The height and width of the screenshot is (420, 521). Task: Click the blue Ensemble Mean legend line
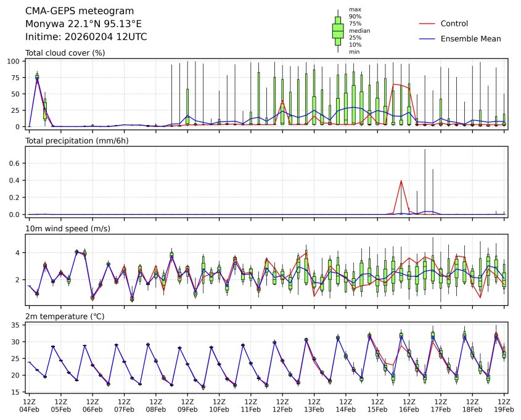click(x=427, y=39)
